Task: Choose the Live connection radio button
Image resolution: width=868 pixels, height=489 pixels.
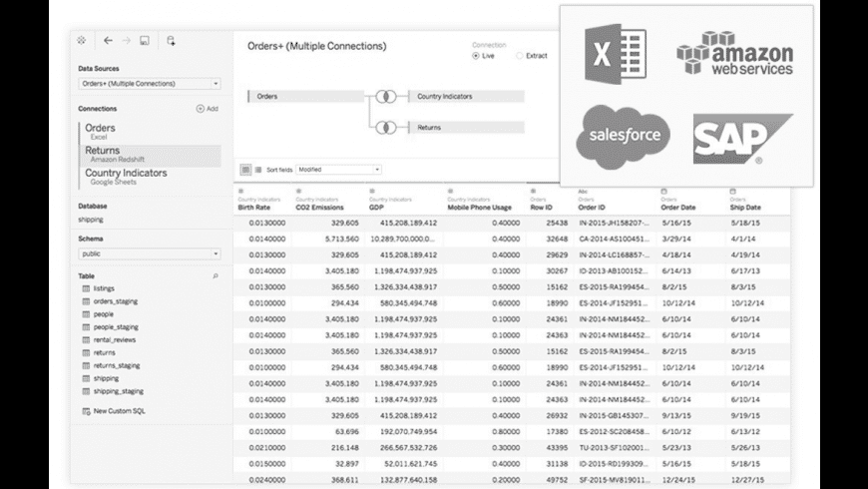Action: coord(476,56)
